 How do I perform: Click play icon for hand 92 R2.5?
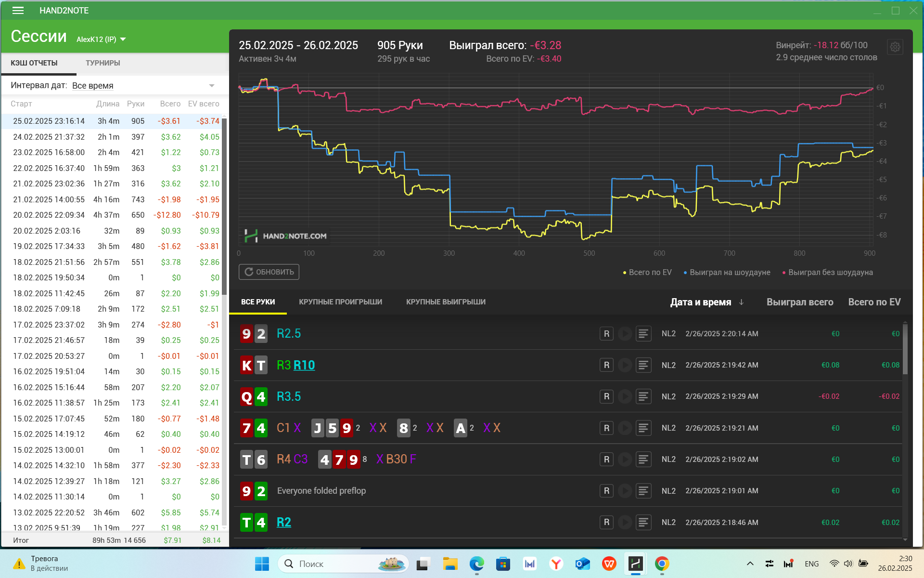coord(625,334)
